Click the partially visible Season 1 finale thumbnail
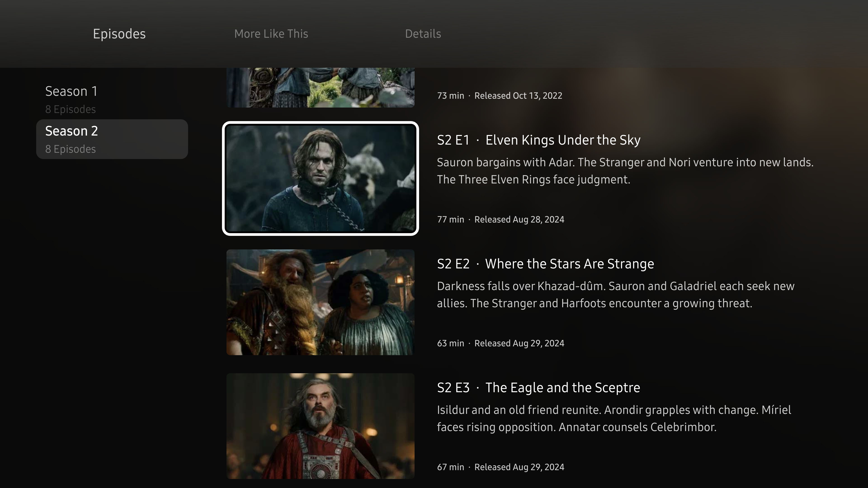 (x=321, y=88)
